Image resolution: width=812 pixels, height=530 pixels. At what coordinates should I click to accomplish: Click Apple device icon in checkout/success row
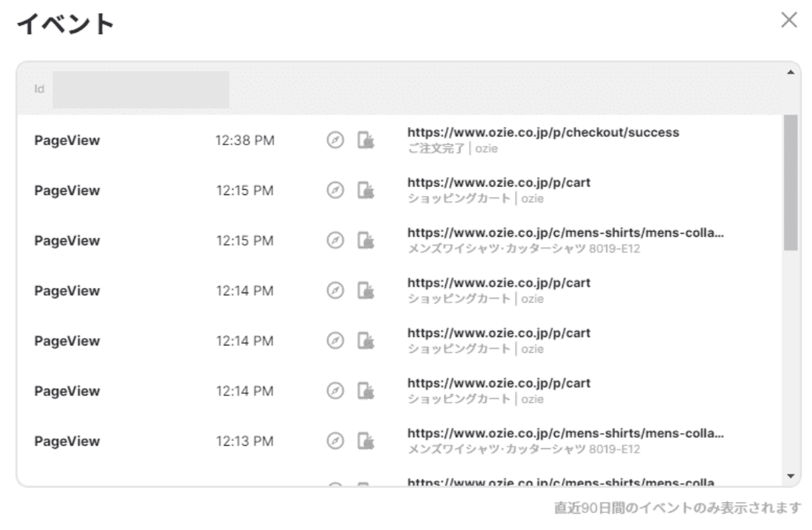pos(365,141)
